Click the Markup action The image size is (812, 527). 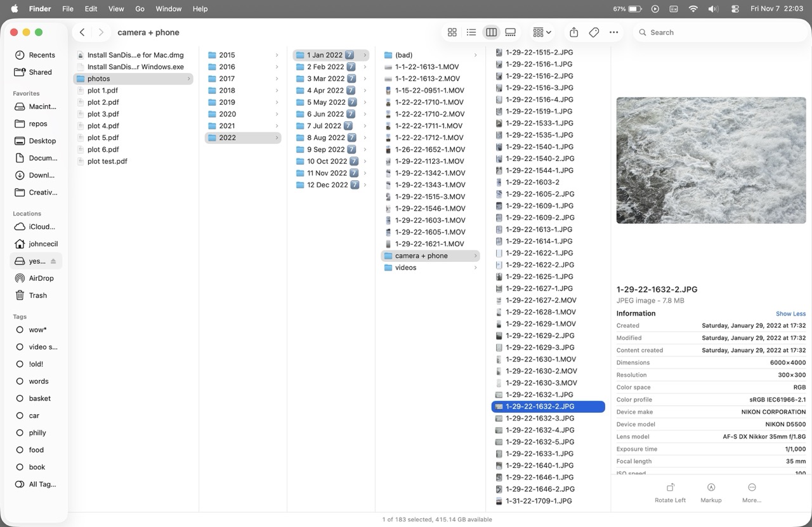pos(711,493)
